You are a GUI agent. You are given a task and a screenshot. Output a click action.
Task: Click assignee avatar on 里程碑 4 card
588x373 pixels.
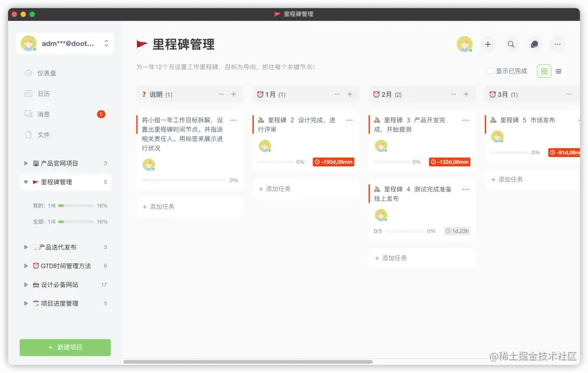click(x=381, y=215)
